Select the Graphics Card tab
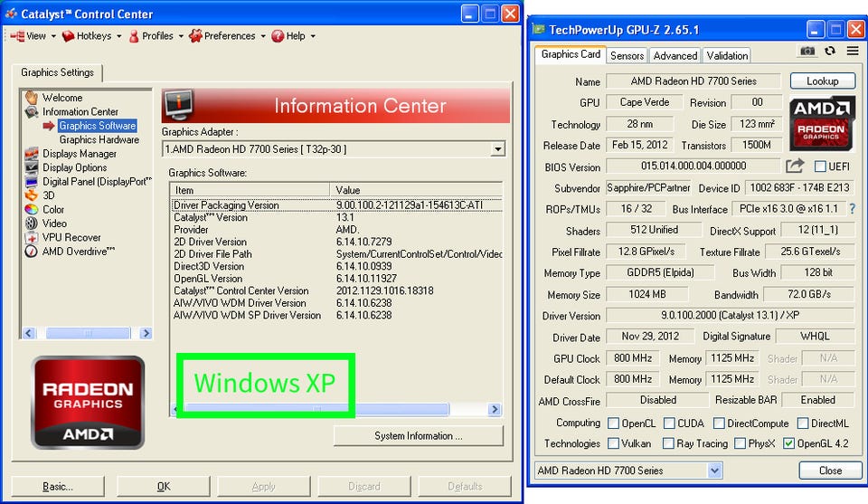This screenshot has height=504, width=868. tap(571, 54)
